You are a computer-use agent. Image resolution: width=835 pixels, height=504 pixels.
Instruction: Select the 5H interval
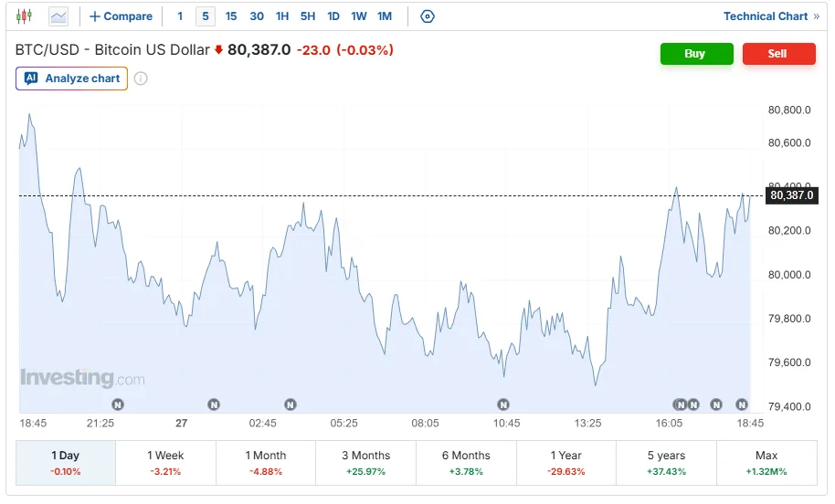308,16
